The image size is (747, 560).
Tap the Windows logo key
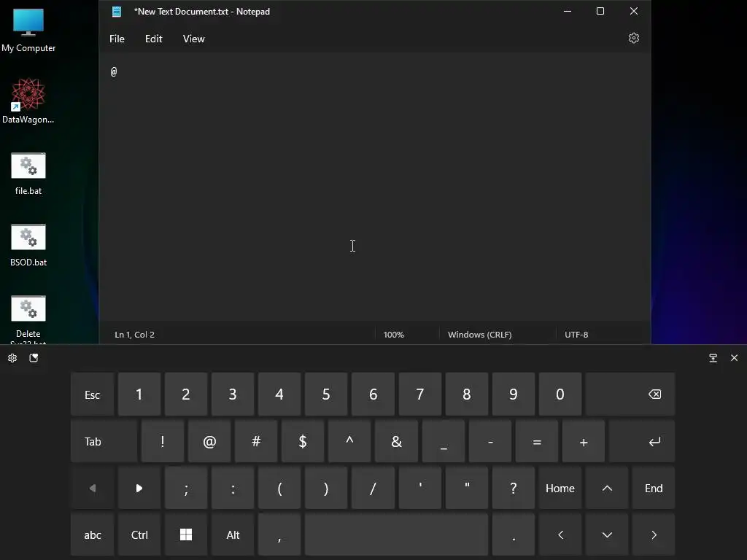click(186, 534)
